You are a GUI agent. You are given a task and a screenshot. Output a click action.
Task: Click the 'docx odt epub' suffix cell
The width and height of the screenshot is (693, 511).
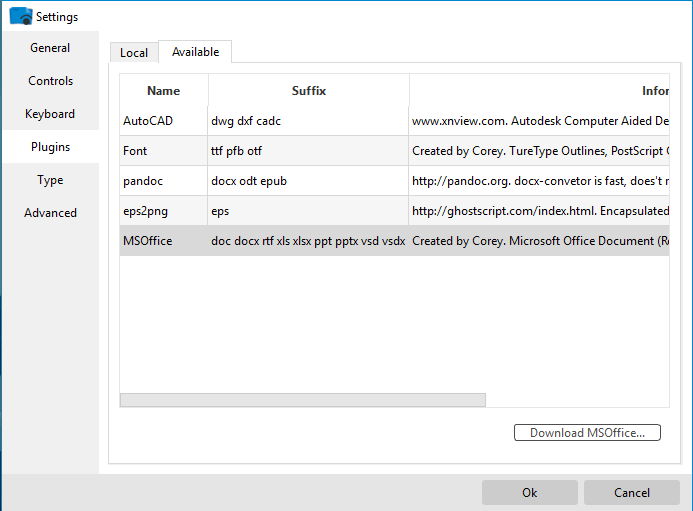[x=308, y=181]
